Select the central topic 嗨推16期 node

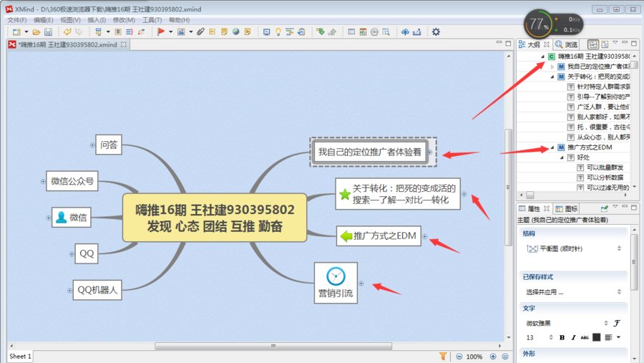(215, 218)
